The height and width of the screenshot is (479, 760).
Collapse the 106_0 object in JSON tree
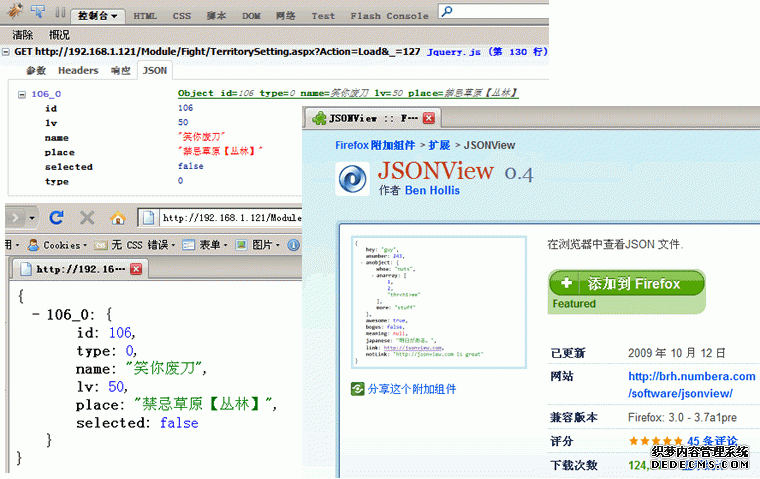click(23, 94)
